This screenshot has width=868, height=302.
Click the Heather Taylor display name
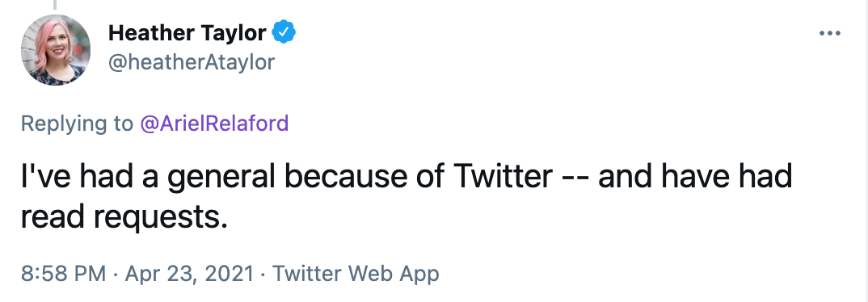188,34
